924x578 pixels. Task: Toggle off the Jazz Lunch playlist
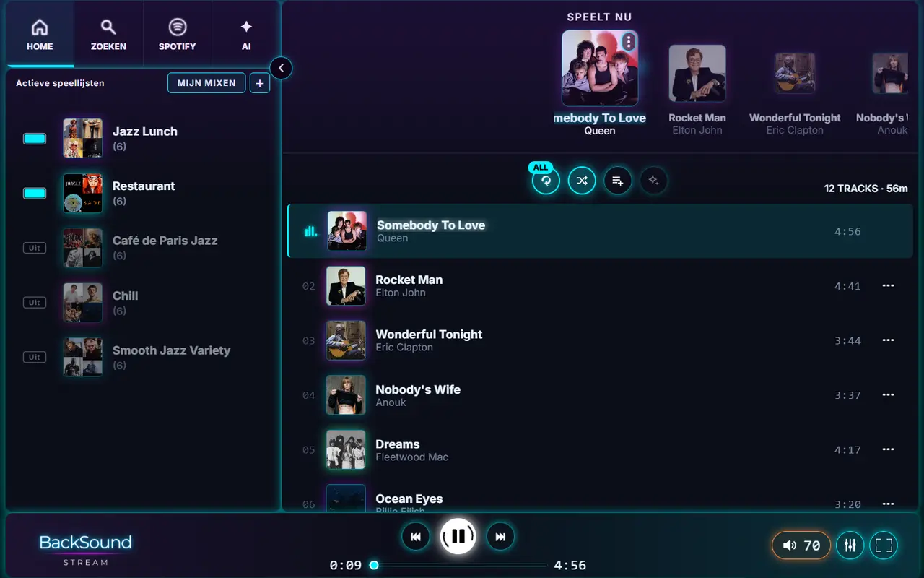35,139
